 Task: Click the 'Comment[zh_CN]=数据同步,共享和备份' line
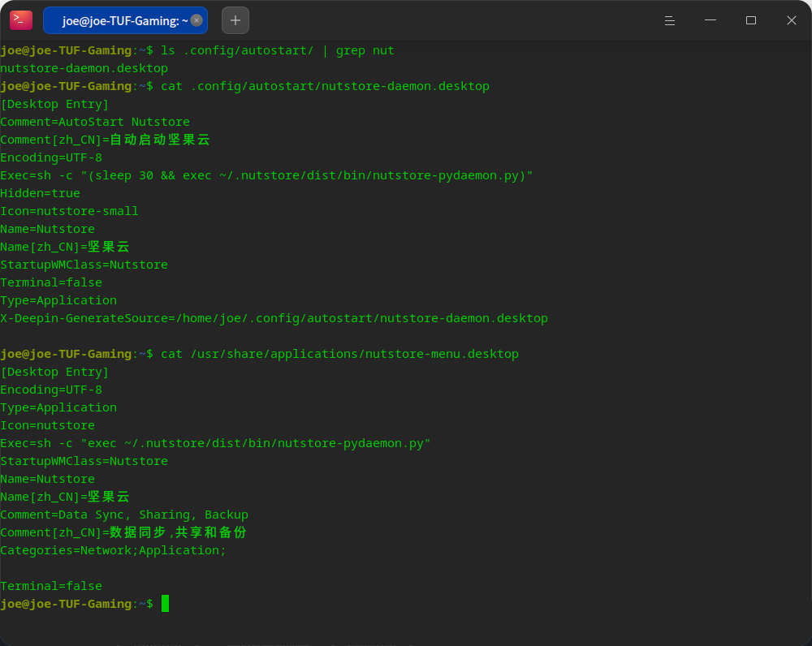123,532
